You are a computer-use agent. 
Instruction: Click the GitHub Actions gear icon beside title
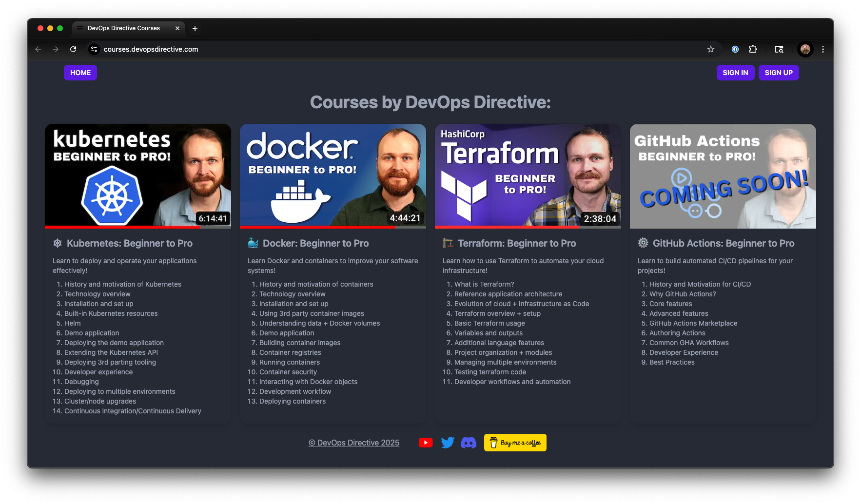[x=643, y=243]
